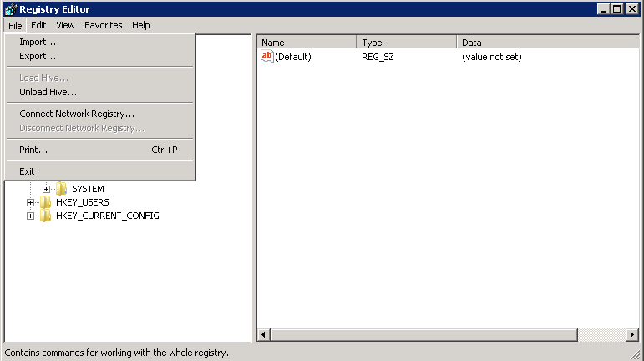The image size is (644, 361).
Task: Click the horizontal scrollbar right arrow
Action: (x=632, y=335)
